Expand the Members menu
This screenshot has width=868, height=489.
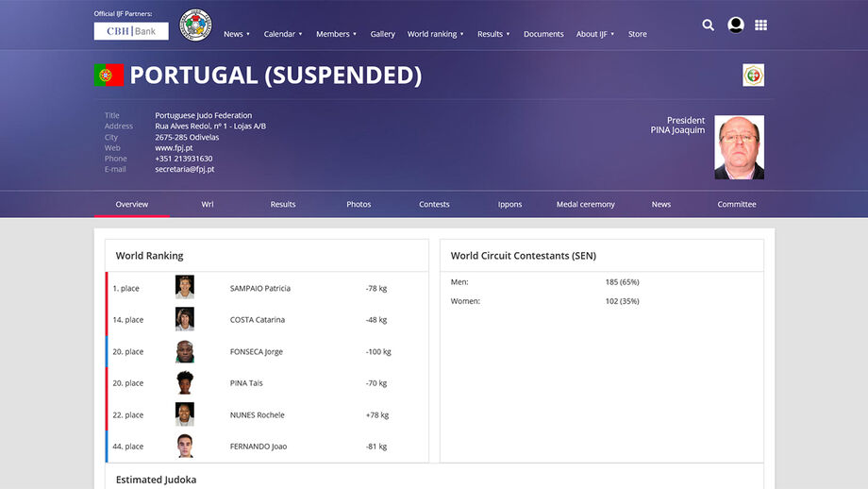point(336,34)
